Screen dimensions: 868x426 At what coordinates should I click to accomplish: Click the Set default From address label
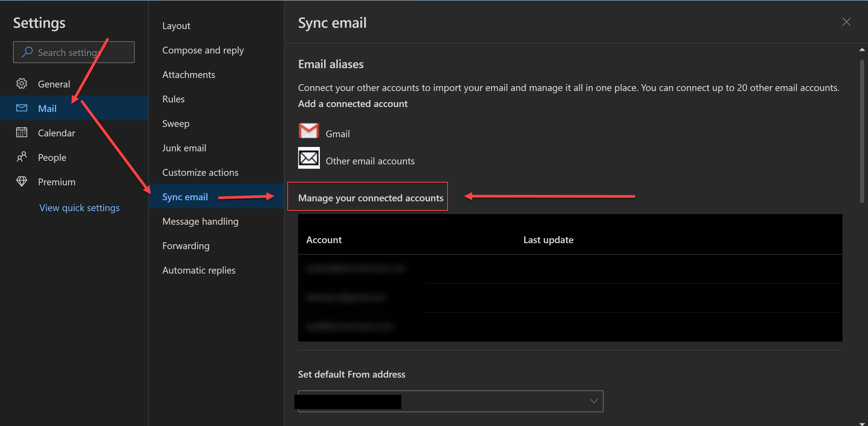click(351, 374)
